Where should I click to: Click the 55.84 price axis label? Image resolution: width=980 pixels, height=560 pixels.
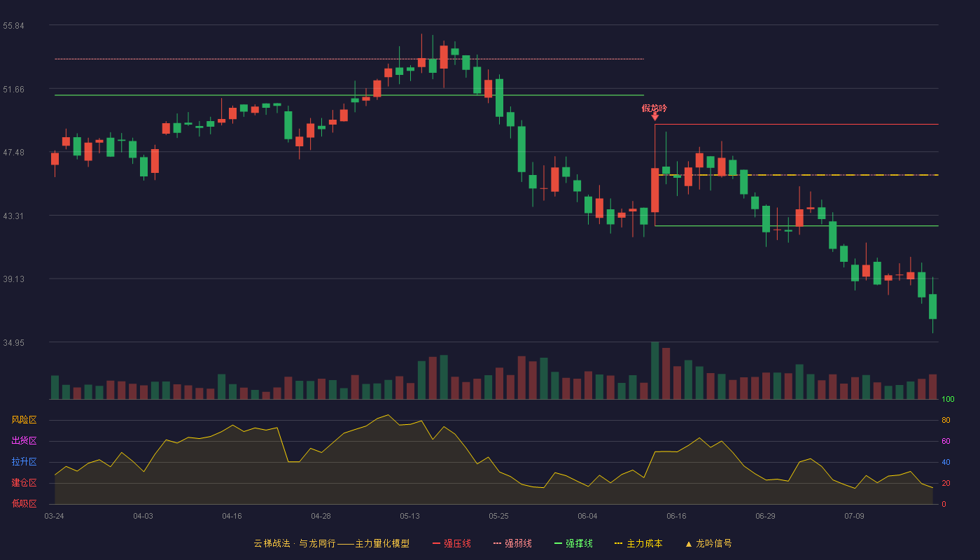13,26
